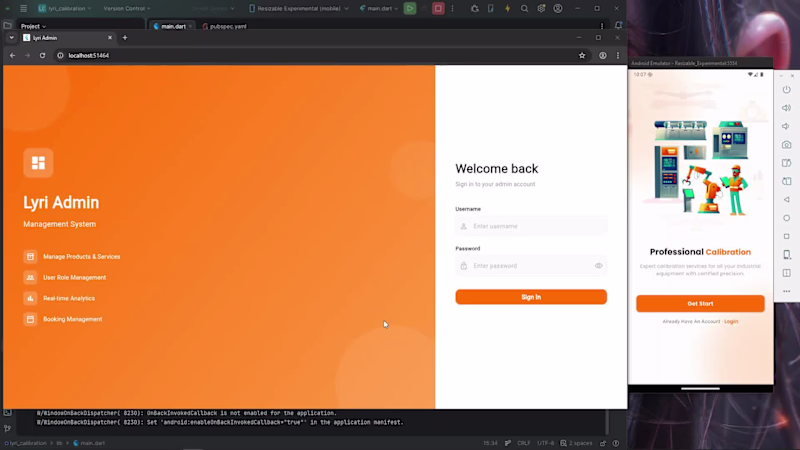Click the Sign In button
The width and height of the screenshot is (800, 450).
[x=531, y=297]
